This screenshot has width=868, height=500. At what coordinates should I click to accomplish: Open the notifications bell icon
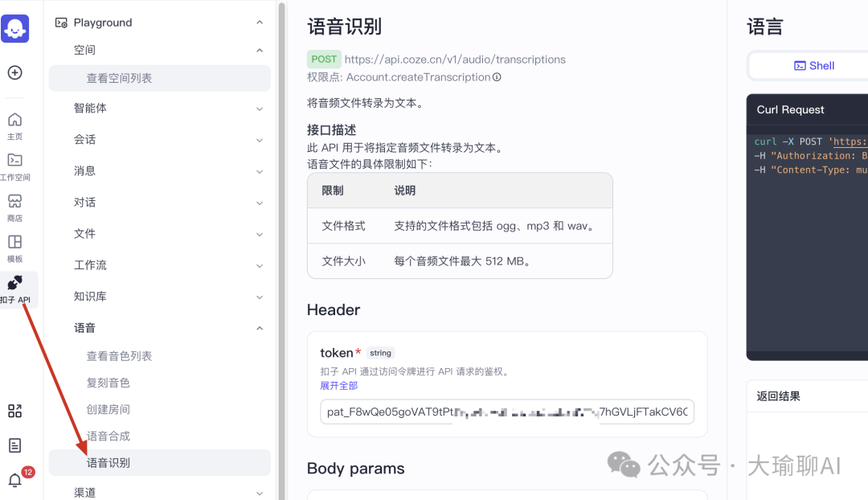pyautogui.click(x=15, y=480)
